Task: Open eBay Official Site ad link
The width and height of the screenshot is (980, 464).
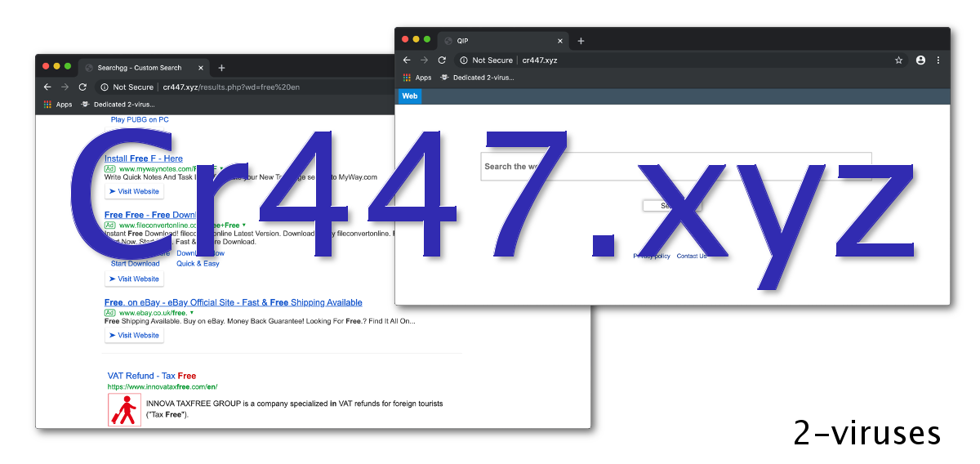Action: 234,302
